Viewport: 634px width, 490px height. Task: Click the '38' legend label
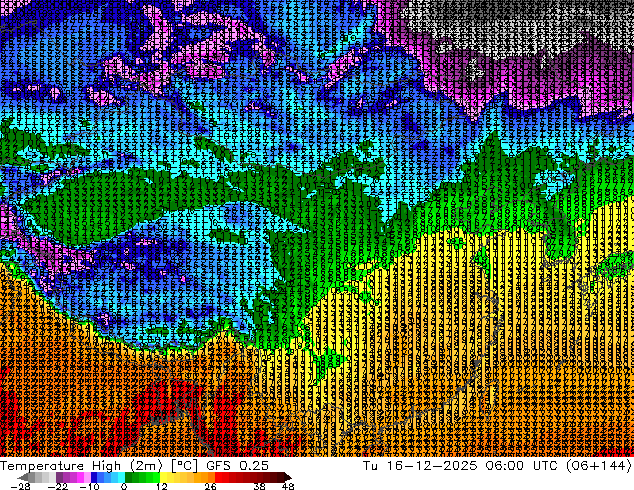[x=260, y=486]
